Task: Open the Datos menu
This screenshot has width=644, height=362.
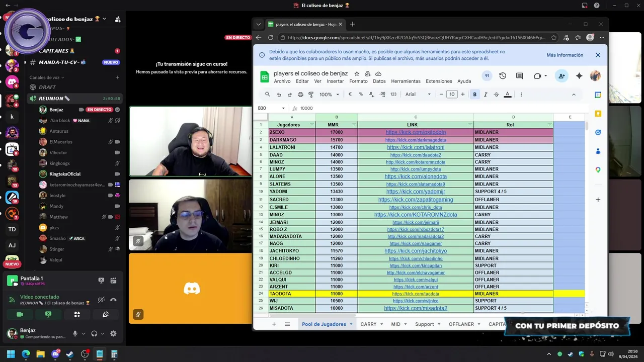Action: 379,81
